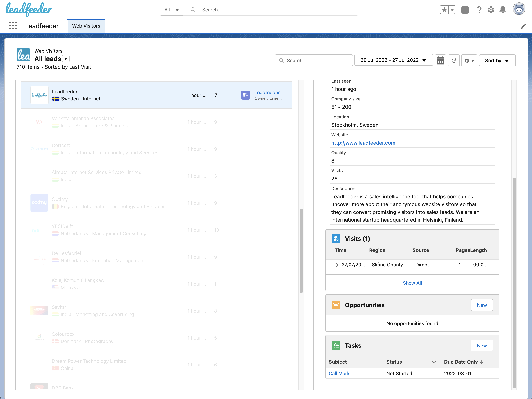Expand the 27/07 visit row
The height and width of the screenshot is (399, 532).
coord(337,265)
